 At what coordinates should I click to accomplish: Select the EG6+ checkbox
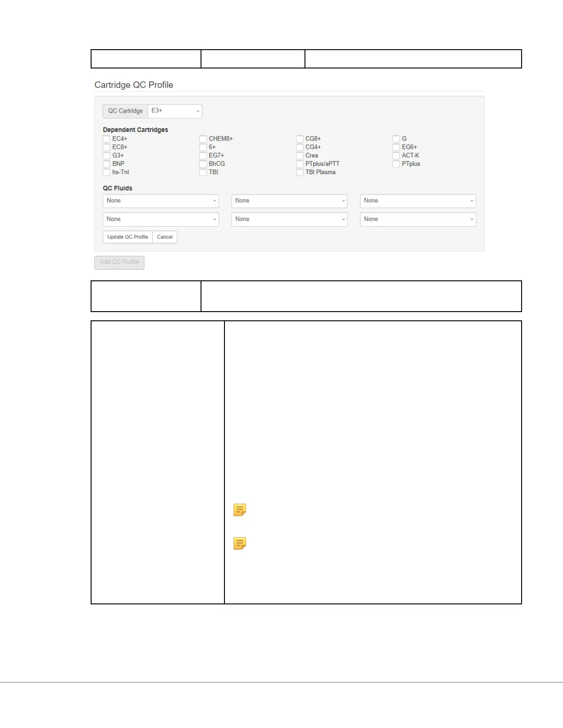coord(396,147)
